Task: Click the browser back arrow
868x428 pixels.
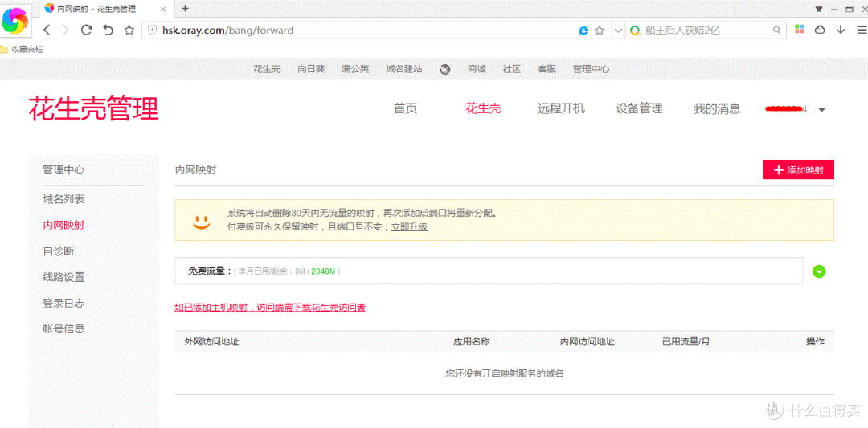Action: [x=47, y=31]
